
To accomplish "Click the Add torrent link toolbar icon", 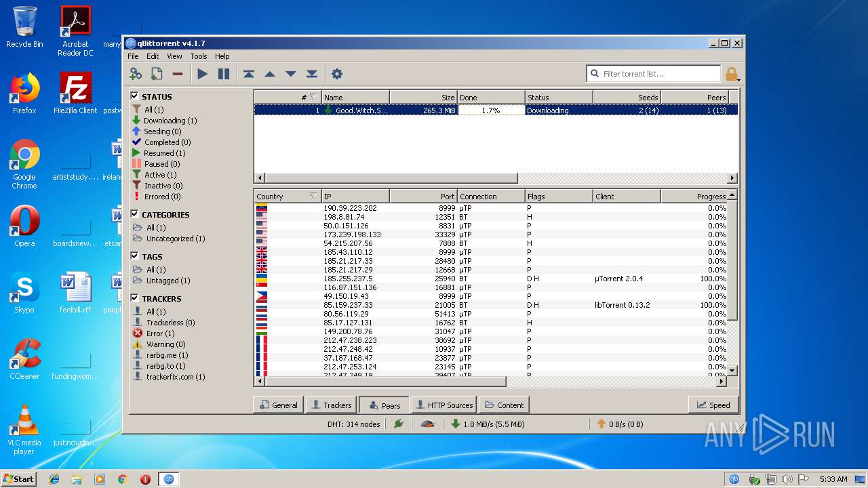I will tap(136, 74).
